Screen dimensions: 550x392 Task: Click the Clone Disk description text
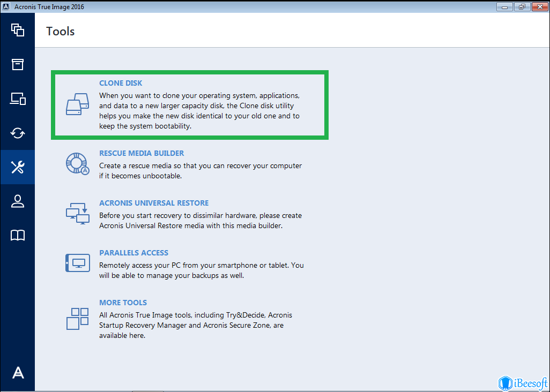199,111
